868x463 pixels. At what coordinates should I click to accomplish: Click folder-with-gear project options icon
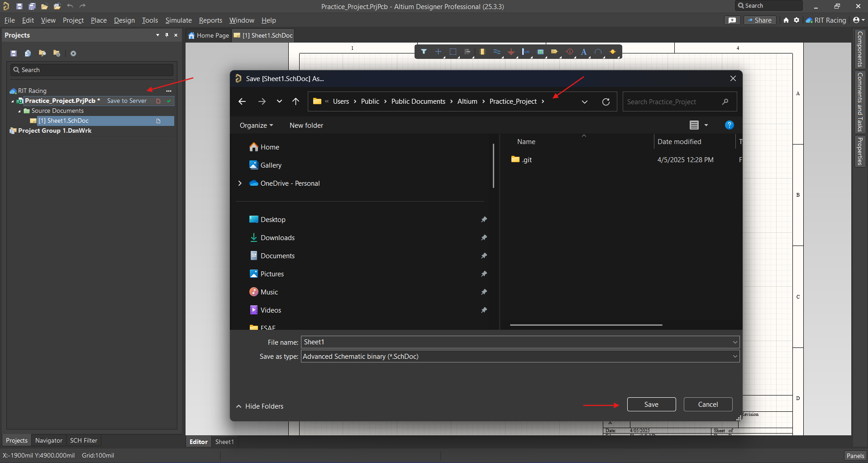pos(57,53)
